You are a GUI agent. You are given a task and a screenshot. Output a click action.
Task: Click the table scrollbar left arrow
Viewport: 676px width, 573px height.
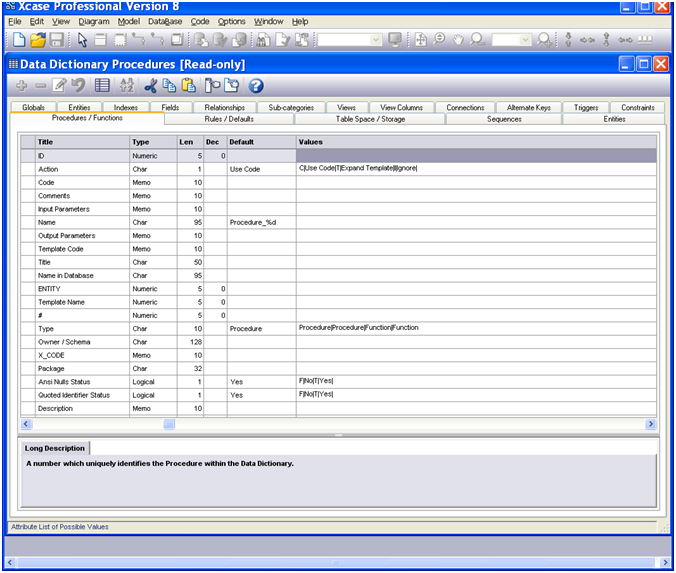[x=26, y=424]
